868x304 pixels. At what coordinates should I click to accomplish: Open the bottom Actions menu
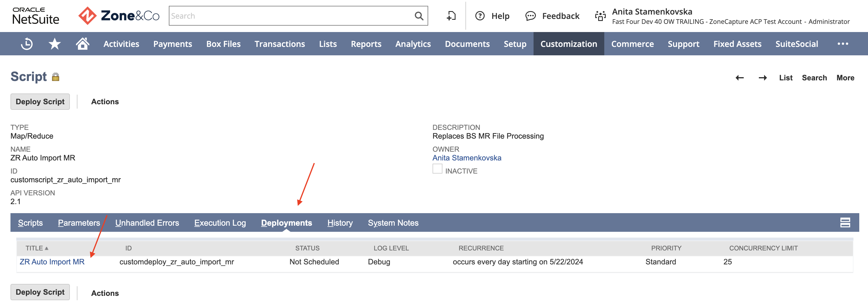pyautogui.click(x=105, y=293)
